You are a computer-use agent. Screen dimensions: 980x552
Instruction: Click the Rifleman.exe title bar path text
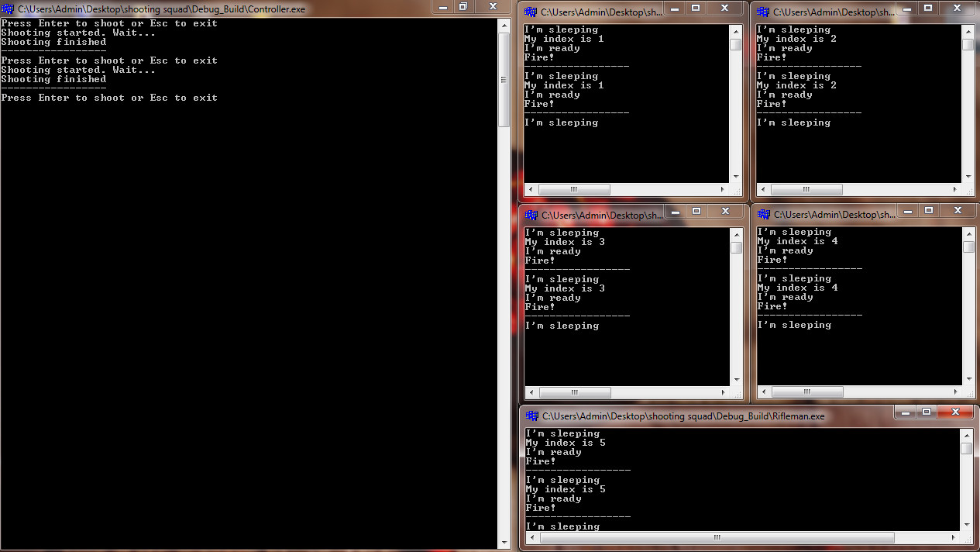[x=683, y=416]
